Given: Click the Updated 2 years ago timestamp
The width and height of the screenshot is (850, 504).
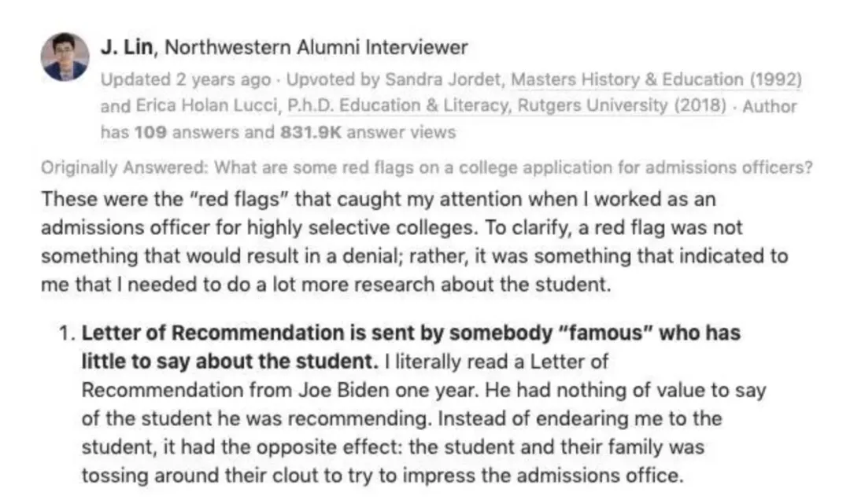Looking at the screenshot, I should tap(186, 79).
